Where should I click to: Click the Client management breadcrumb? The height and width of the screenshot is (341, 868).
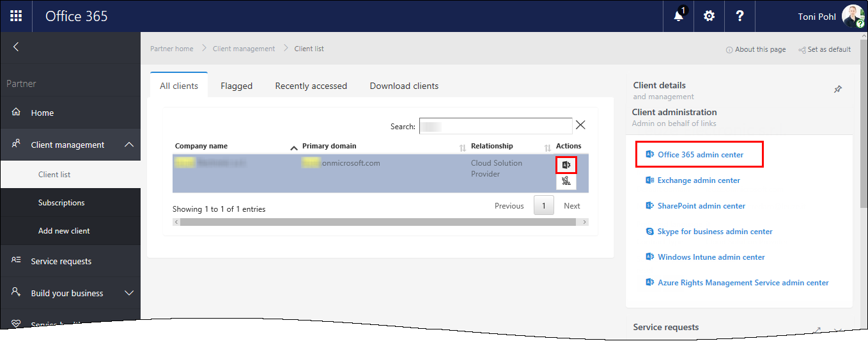click(244, 49)
